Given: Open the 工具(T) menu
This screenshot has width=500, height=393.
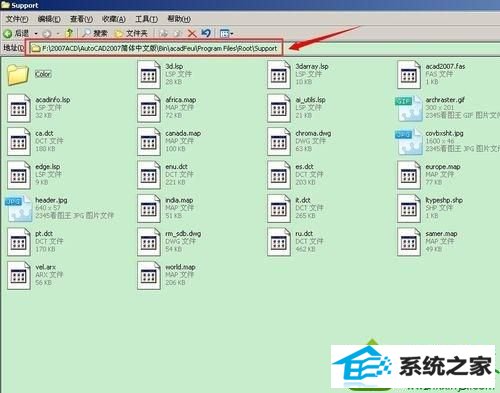Looking at the screenshot, I should pos(146,19).
